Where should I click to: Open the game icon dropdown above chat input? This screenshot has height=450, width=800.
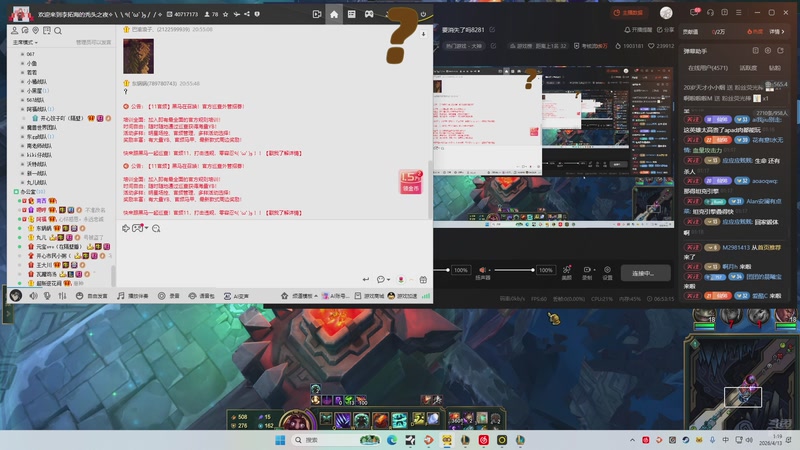[140, 229]
